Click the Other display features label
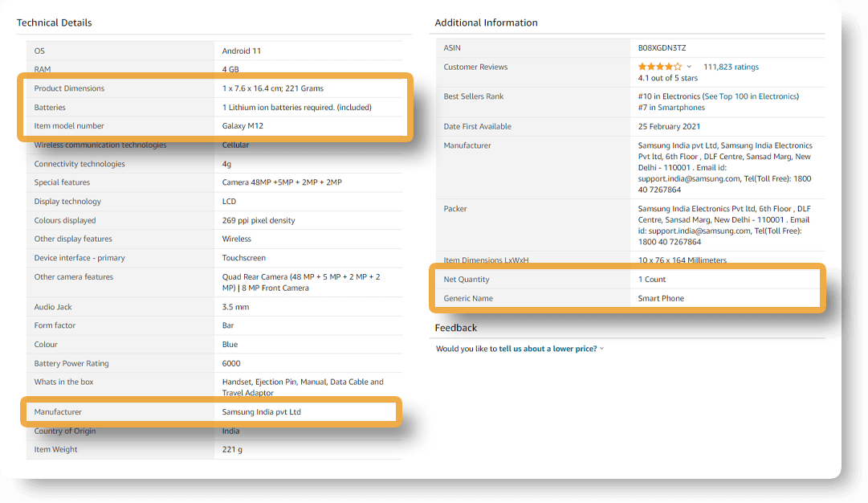This screenshot has height=503, width=868. click(73, 239)
